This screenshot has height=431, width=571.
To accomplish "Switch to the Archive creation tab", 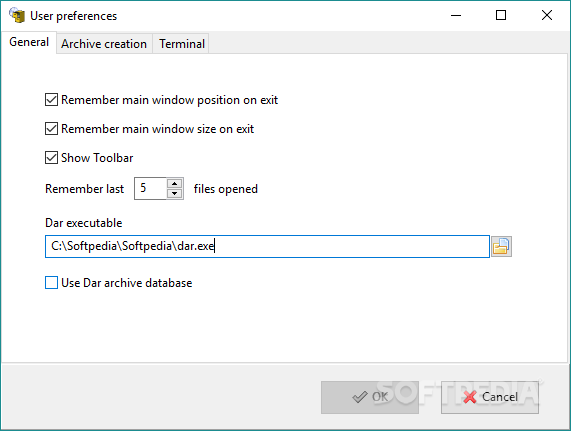I will point(104,44).
